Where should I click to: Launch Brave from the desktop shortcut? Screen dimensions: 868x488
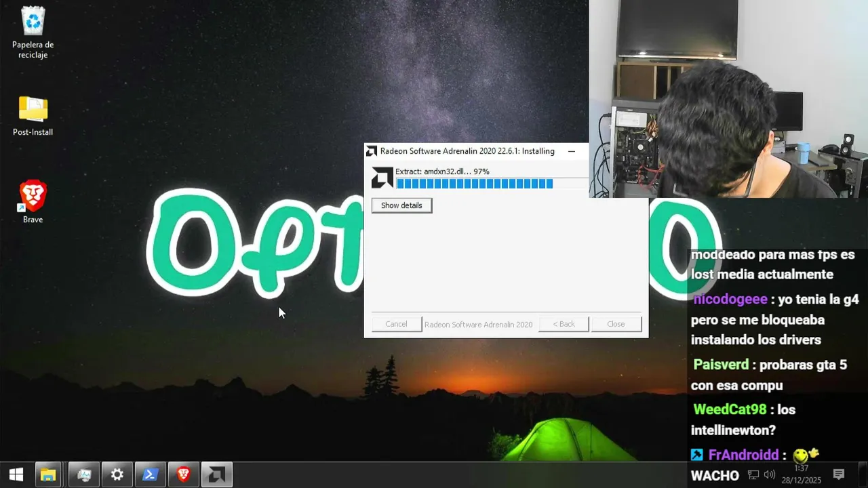click(x=33, y=202)
